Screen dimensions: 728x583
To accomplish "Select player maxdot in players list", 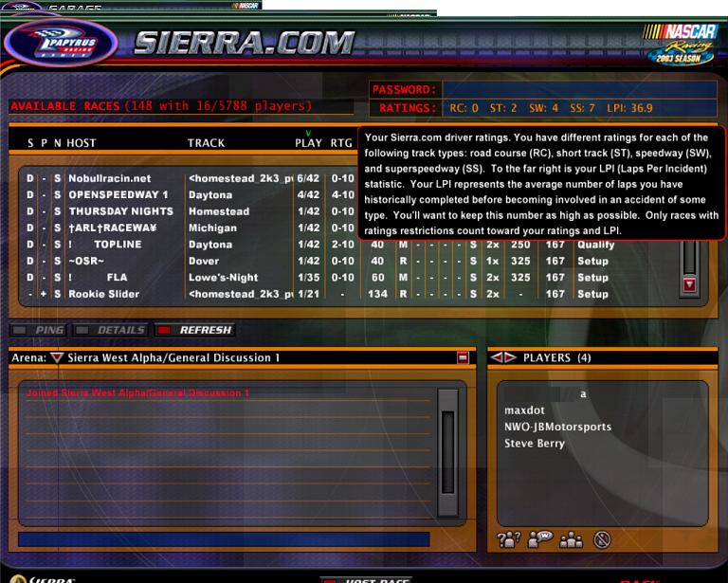I will coord(524,410).
